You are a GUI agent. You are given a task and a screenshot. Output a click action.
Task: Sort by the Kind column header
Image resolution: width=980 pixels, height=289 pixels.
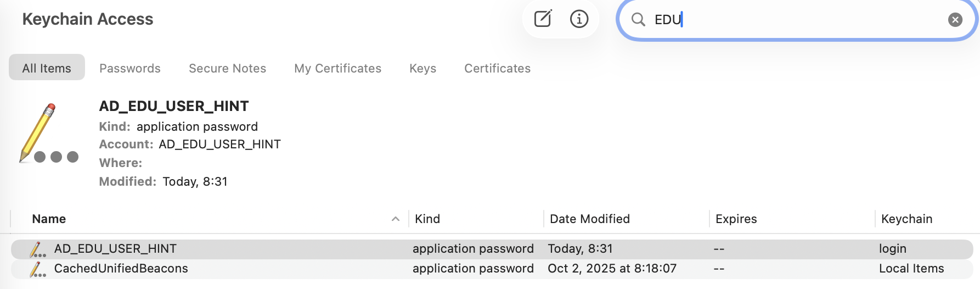click(427, 219)
